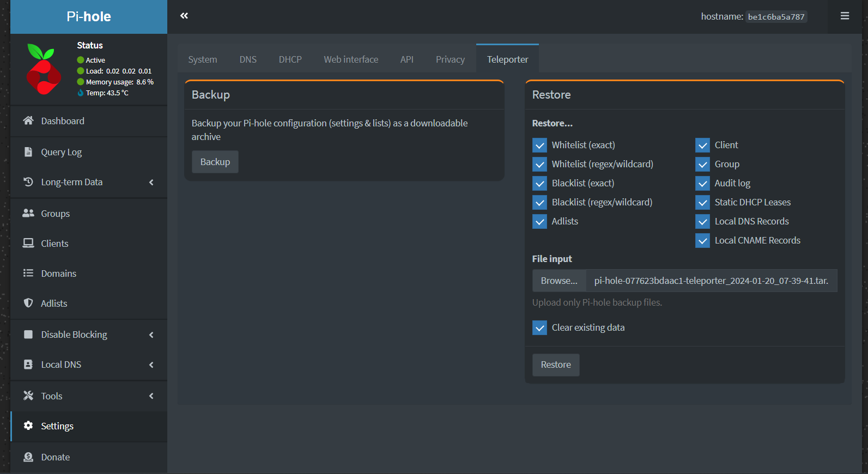Expand Tools submenu arrow
Viewport: 868px width, 474px height.
coord(151,396)
